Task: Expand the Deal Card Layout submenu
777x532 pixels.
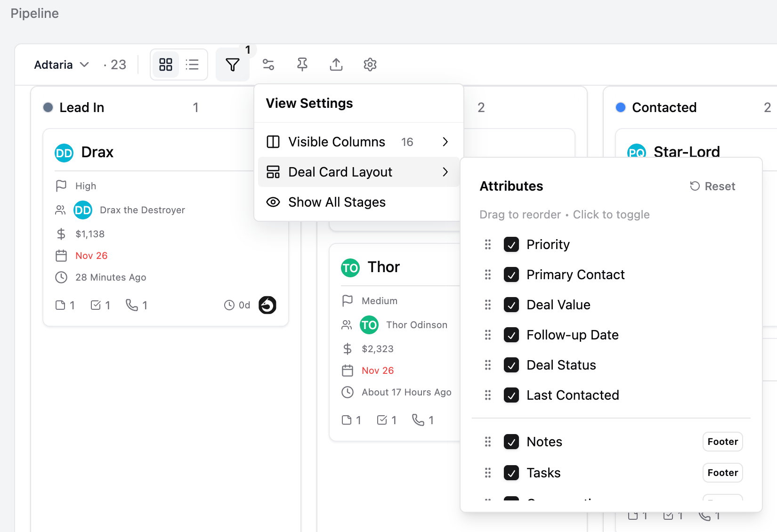Action: tap(359, 172)
